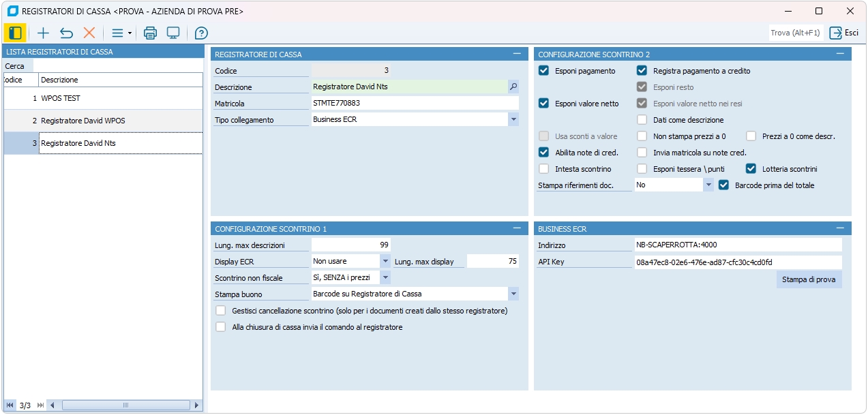Expand the Tipo collegamento dropdown
The width and height of the screenshot is (868, 415).
[x=513, y=119]
